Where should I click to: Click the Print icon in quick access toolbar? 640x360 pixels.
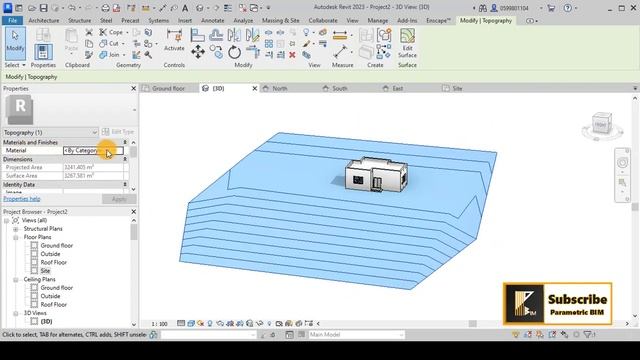(105, 8)
